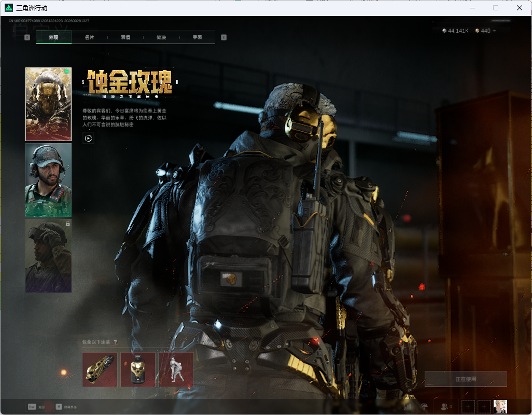Click the H hide interface button
Image resolution: width=532 pixels, height=415 pixels.
66,407
